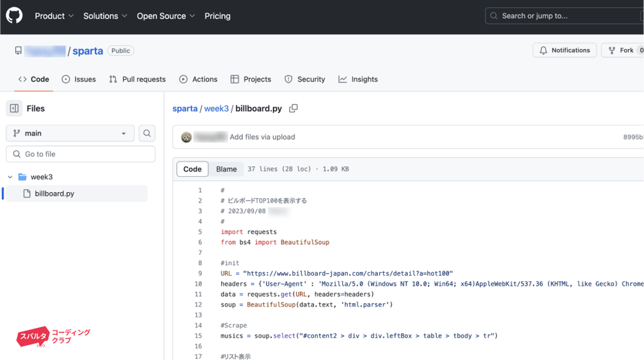
Task: Collapse the Files side panel icon
Action: coord(14,108)
